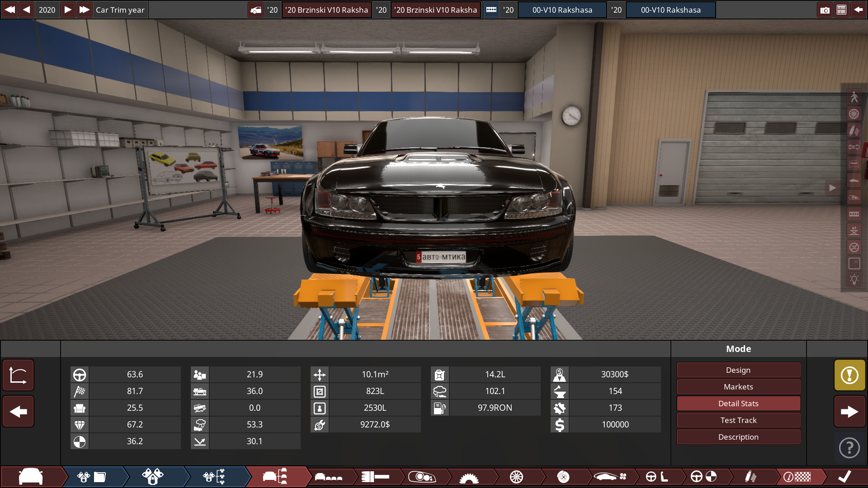Advance the car trim year forward one step

click(x=67, y=10)
